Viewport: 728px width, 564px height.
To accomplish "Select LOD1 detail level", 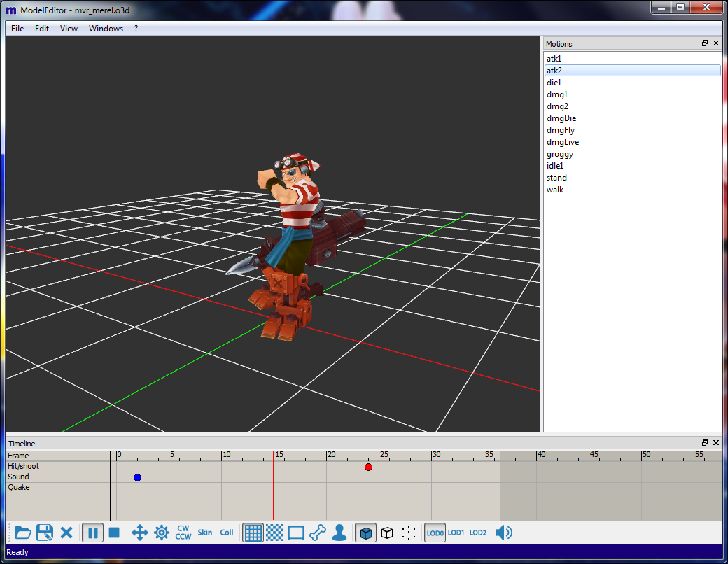I will coord(456,533).
